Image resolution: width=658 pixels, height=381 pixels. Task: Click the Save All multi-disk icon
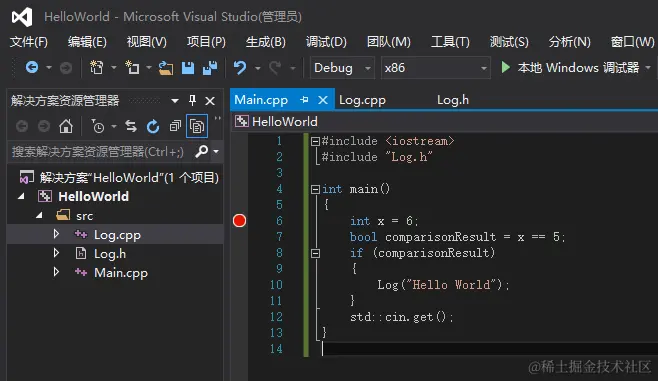[210, 68]
